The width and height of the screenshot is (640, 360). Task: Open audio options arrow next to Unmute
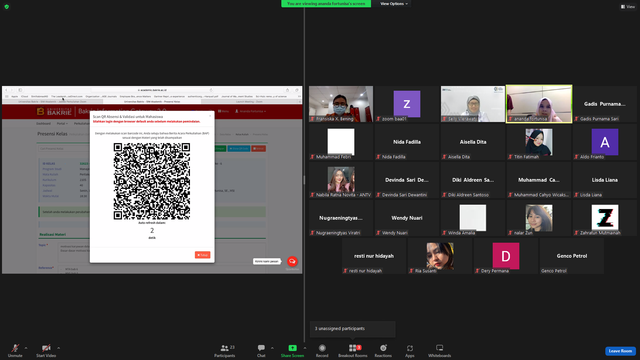click(26, 348)
